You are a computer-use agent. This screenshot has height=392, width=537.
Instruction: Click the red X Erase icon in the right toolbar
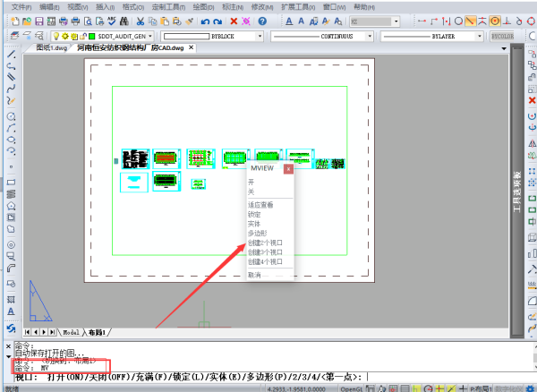(x=532, y=100)
